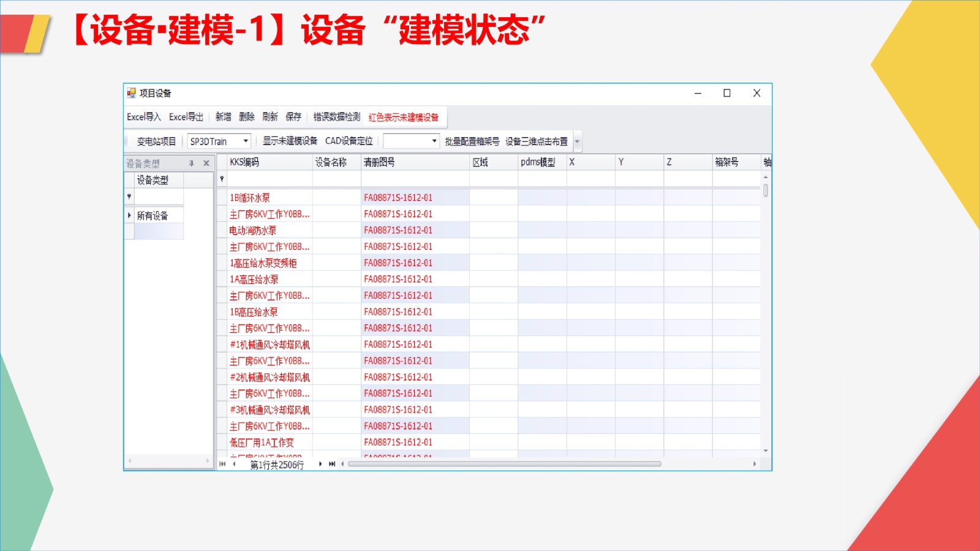The width and height of the screenshot is (980, 551).
Task: Close the 设备类型 side panel
Action: coord(206,163)
